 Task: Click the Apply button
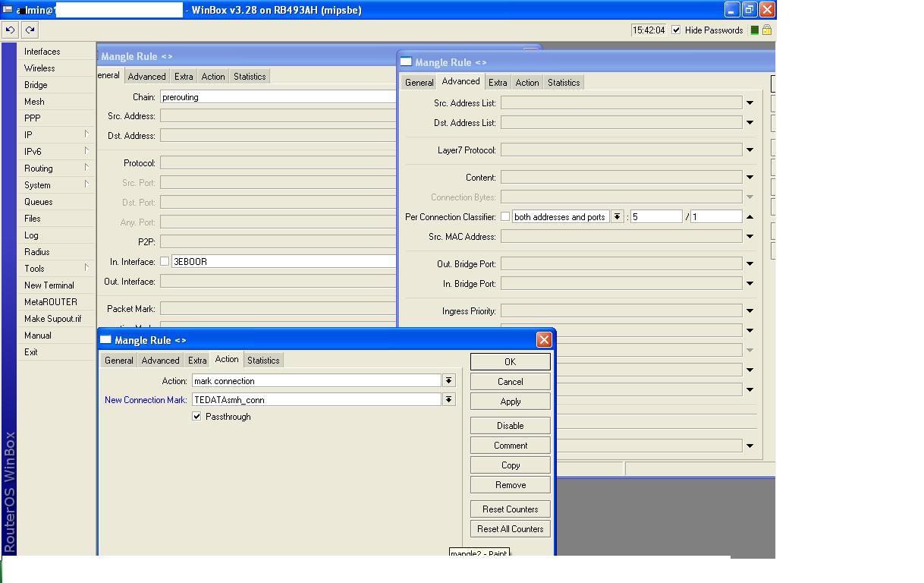click(x=511, y=402)
